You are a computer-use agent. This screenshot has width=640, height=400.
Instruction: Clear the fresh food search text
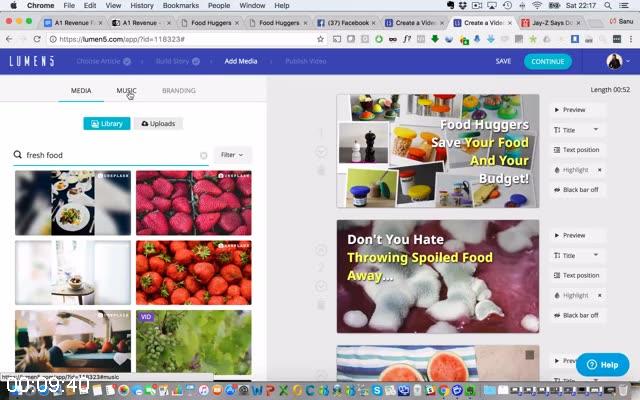tap(203, 155)
